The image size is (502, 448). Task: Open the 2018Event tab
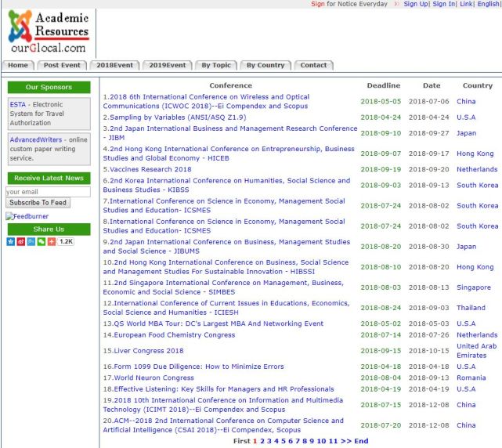[114, 65]
